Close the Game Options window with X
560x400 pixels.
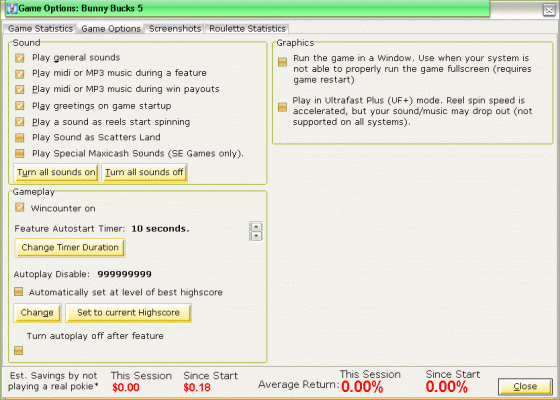click(549, 10)
